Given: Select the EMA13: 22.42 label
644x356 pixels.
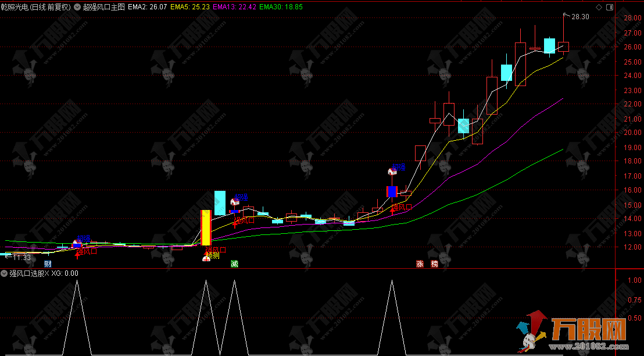Looking at the screenshot, I should (234, 7).
